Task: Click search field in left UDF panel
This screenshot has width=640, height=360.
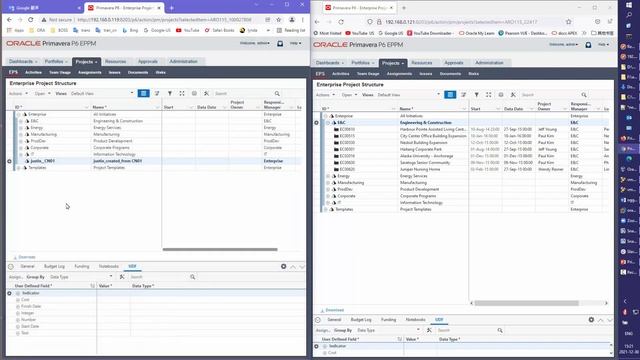Action: 159,277
